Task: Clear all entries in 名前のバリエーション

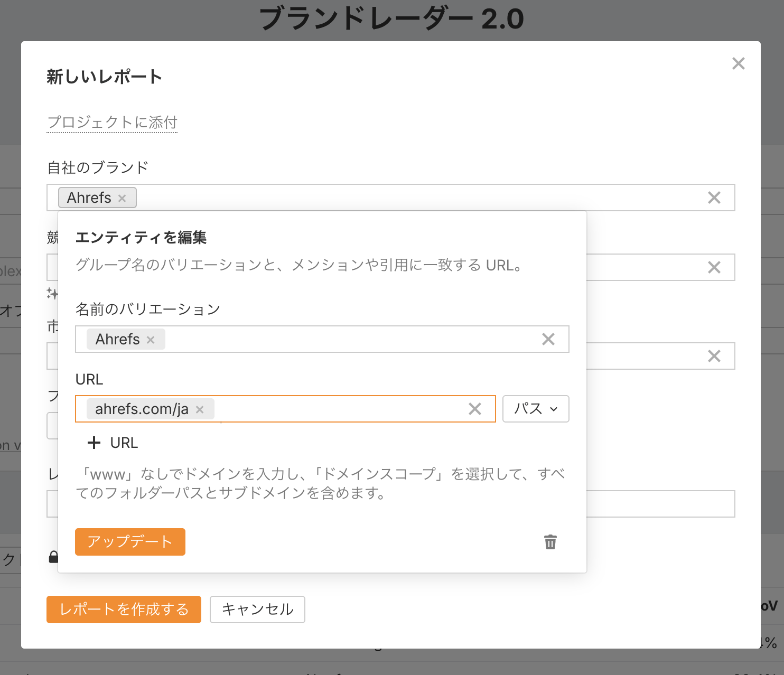Action: 548,340
